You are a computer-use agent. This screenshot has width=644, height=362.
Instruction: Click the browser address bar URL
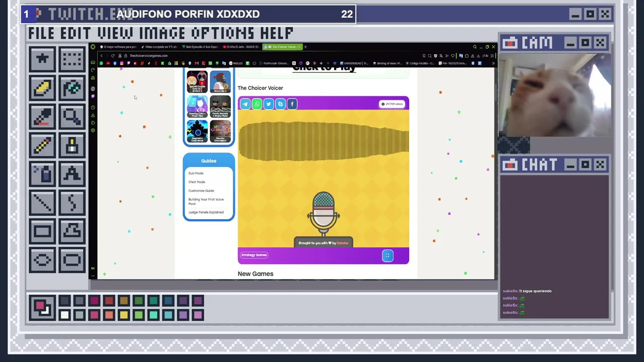pos(148,56)
